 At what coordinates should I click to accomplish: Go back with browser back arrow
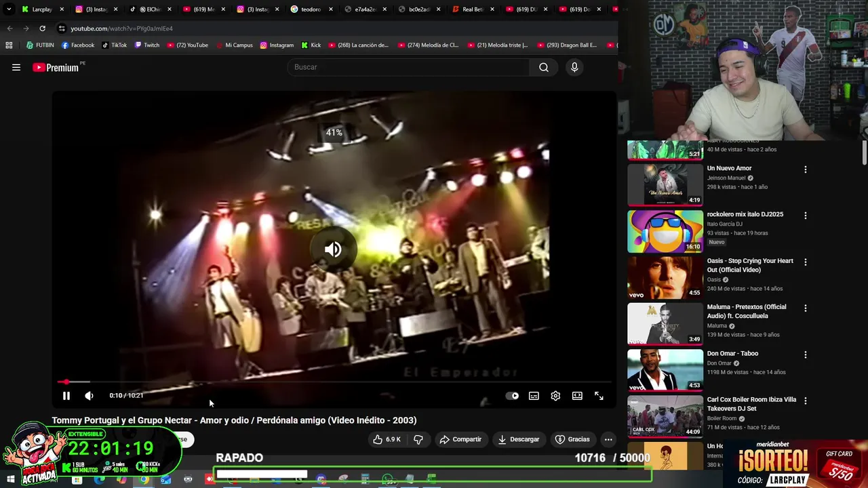9,28
